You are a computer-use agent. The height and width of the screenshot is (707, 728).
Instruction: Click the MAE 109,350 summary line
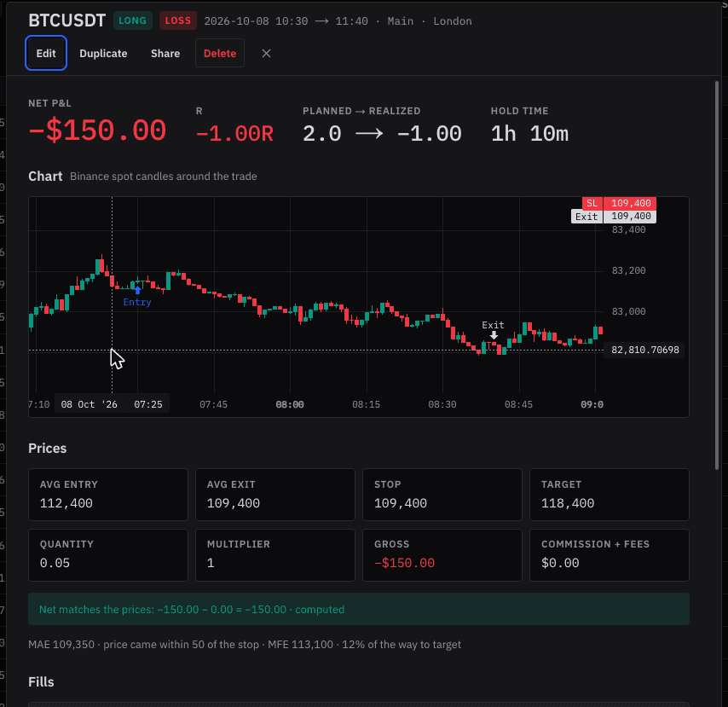[x=245, y=644]
